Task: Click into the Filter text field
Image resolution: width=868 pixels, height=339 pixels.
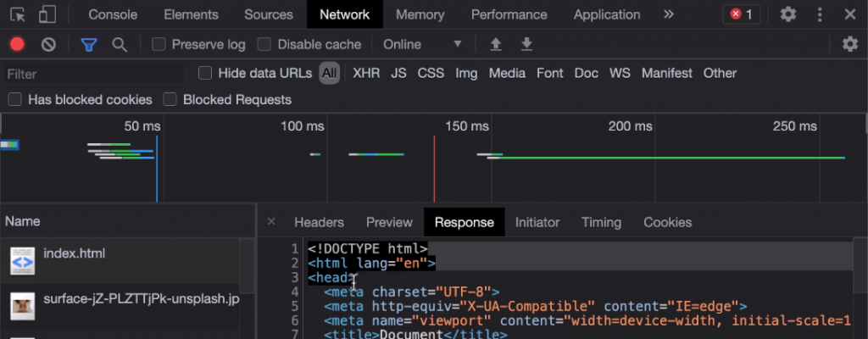Action: 93,74
